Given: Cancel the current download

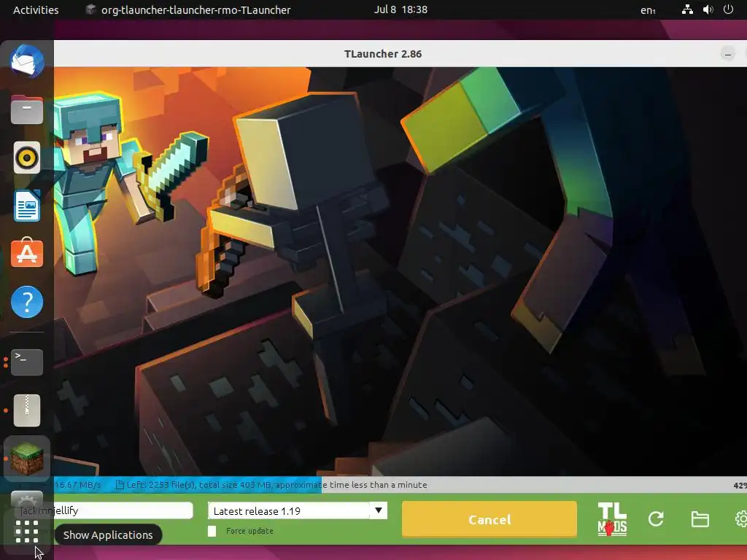Looking at the screenshot, I should pos(489,519).
